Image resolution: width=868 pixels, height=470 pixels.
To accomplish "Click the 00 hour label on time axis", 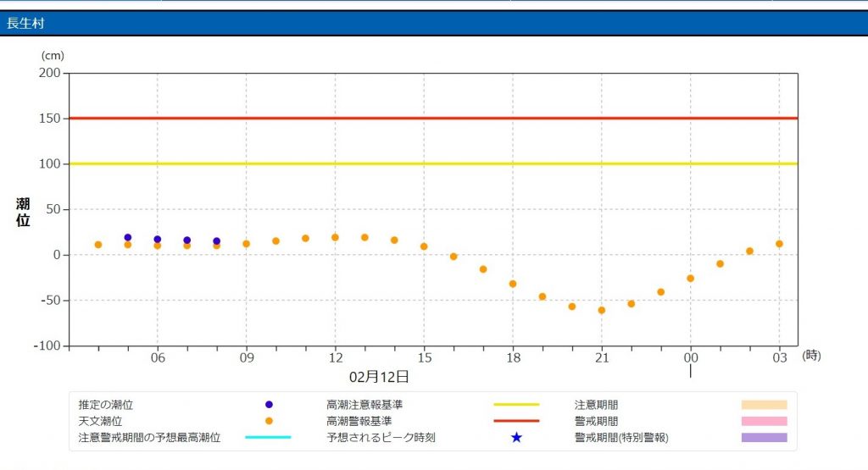I will (691, 357).
